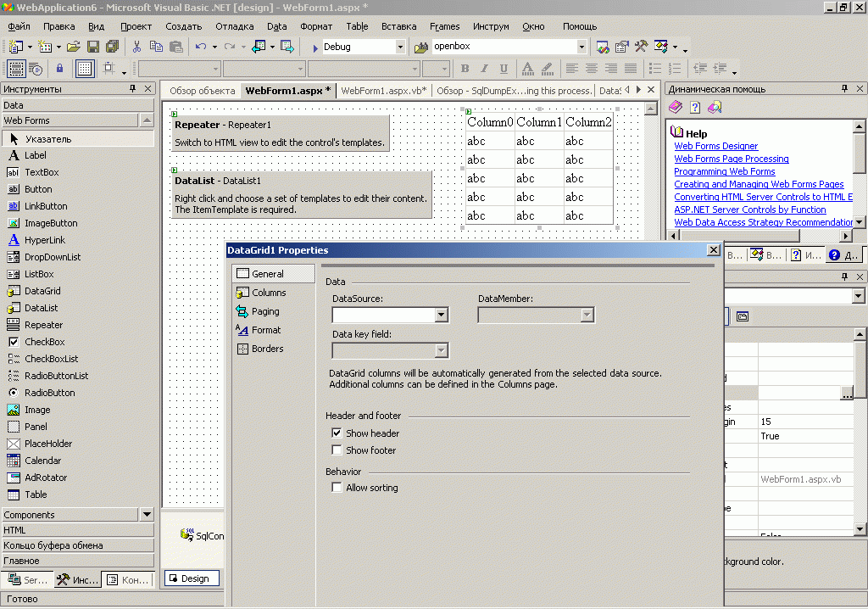
Task: Select the SqlConnection component in tray
Action: 203,534
